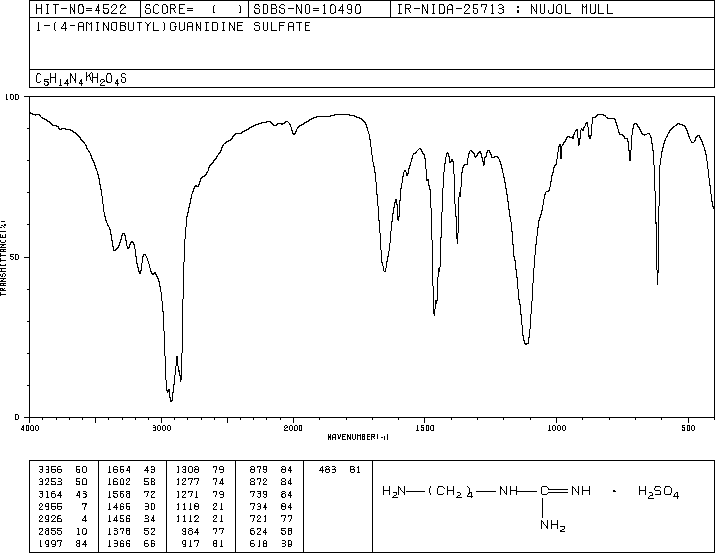This screenshot has width=715, height=553.
Task: Click the WAVENUMBER(-1) axis title
Action: (x=358, y=437)
